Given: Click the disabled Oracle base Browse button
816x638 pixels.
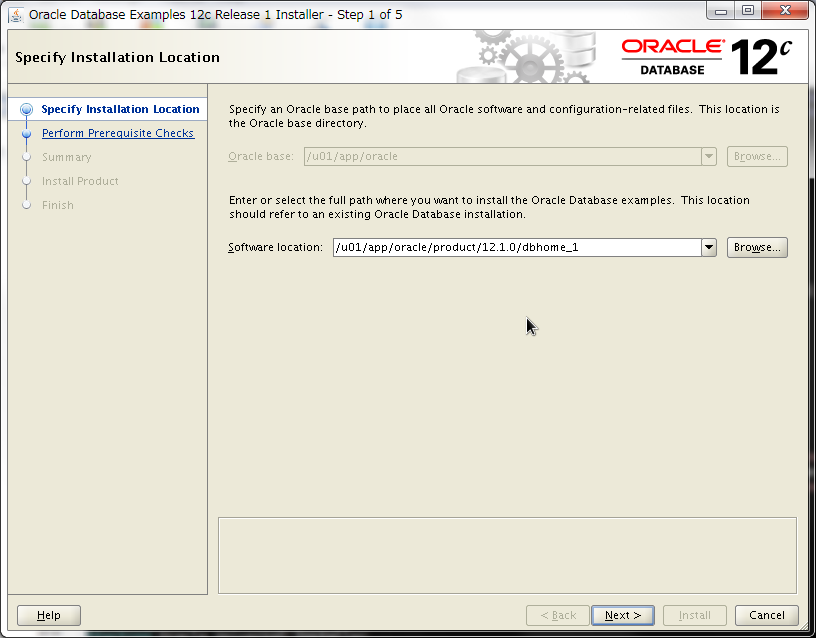Looking at the screenshot, I should click(x=757, y=157).
